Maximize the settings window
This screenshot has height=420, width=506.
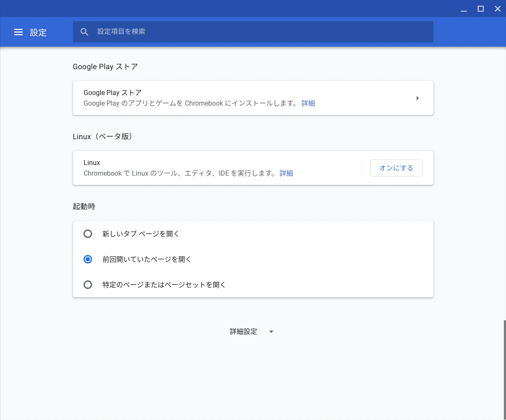coord(481,9)
